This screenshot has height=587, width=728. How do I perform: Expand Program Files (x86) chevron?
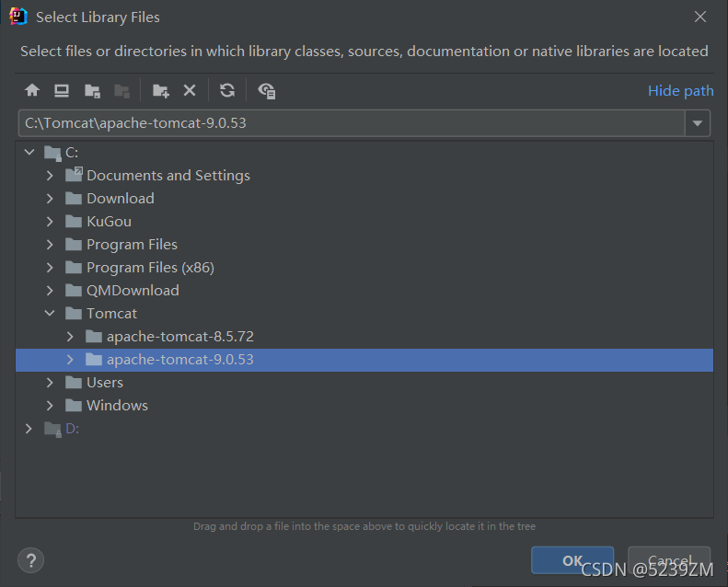[x=50, y=268]
